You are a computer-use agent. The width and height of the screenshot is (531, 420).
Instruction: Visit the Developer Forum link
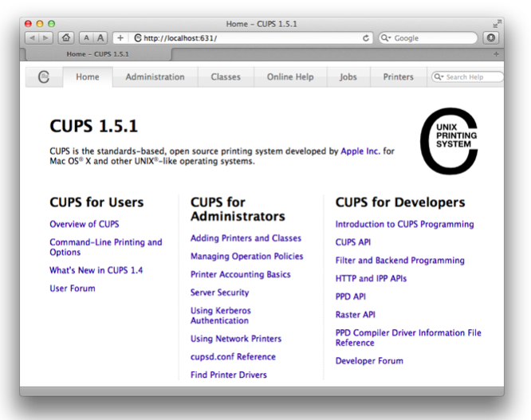pos(369,361)
